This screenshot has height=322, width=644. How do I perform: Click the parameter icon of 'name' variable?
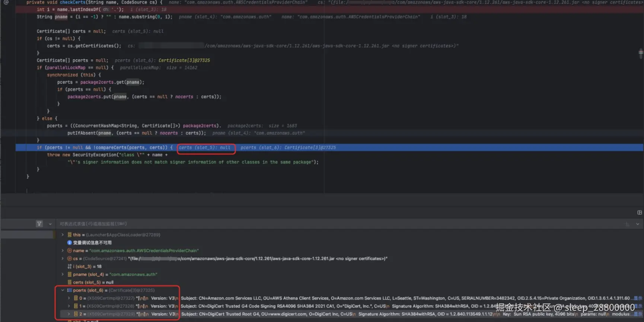[69, 251]
